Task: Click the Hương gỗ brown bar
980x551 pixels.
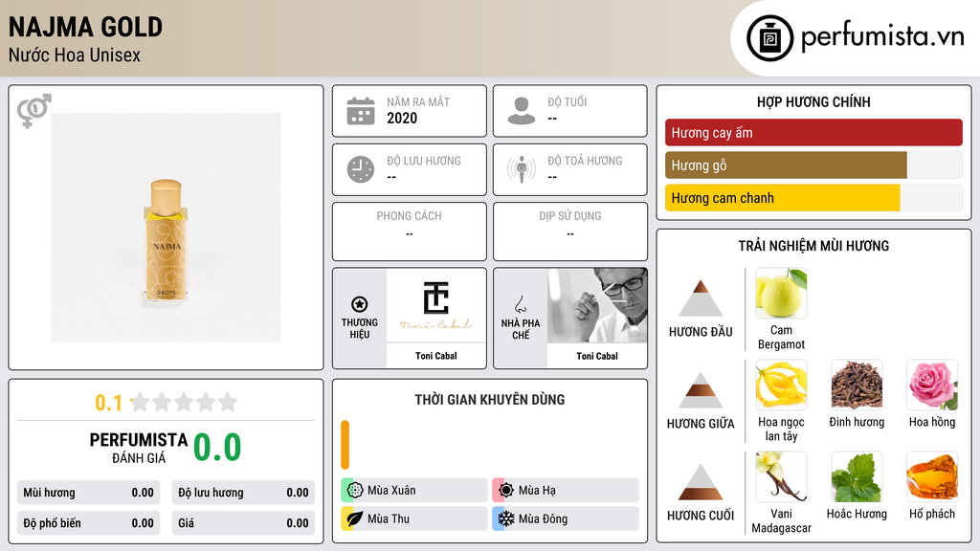Action: [x=786, y=165]
